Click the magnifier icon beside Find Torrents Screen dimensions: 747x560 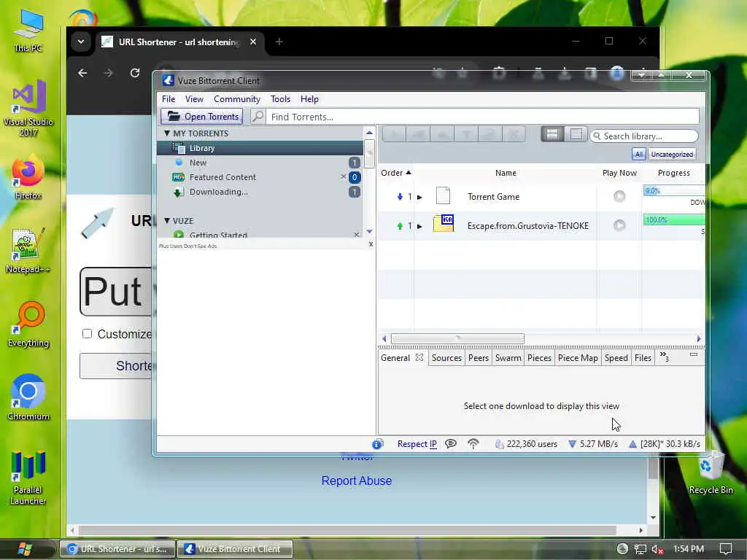[x=258, y=116]
